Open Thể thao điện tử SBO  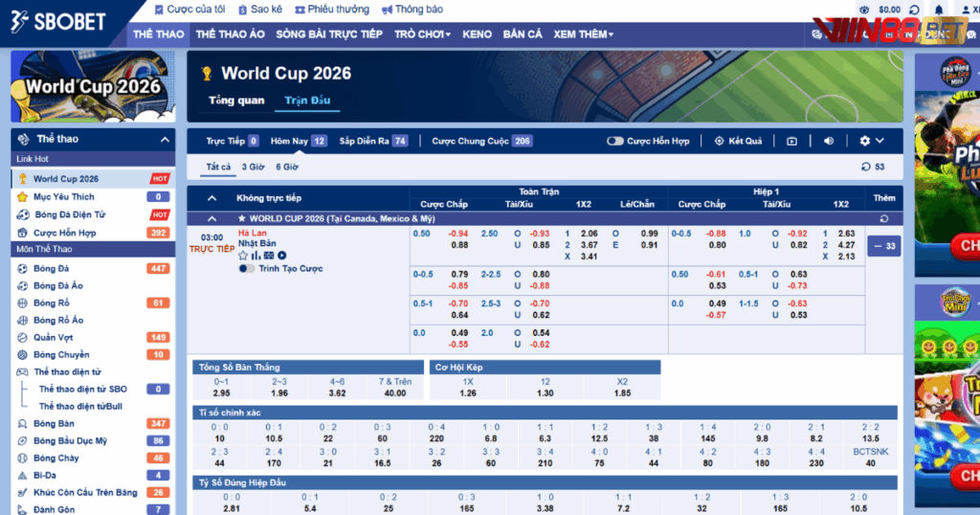coord(83,389)
